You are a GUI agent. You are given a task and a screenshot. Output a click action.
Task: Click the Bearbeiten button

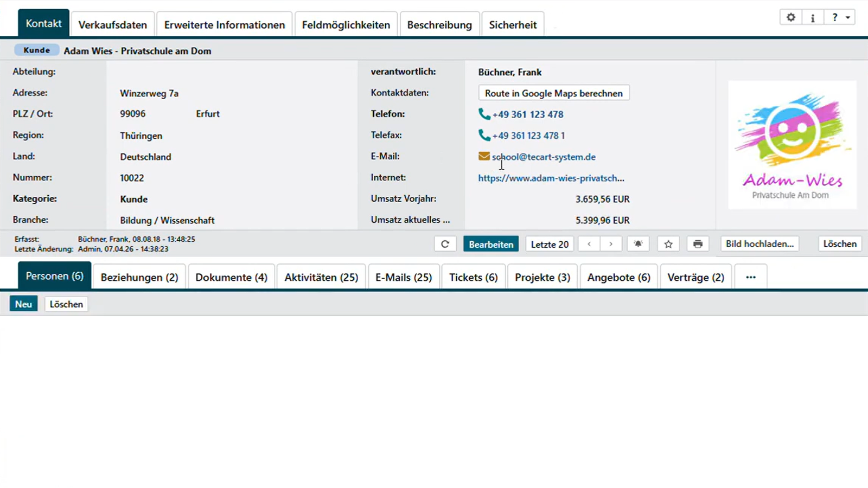(x=491, y=244)
